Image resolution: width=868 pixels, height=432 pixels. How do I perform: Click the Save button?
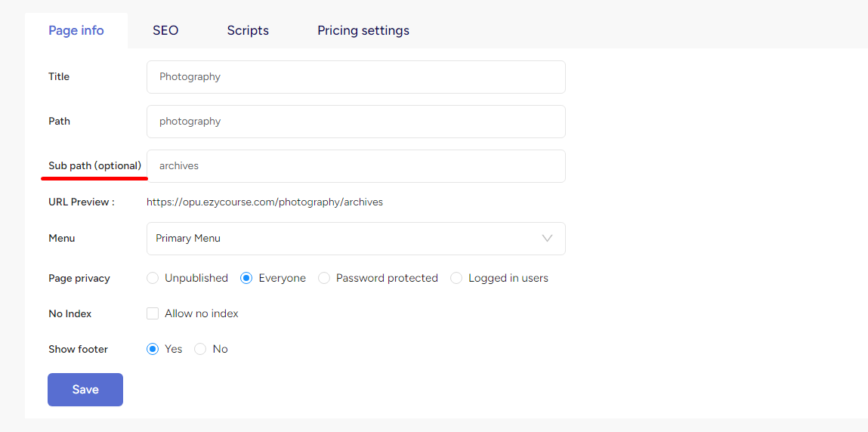coord(85,390)
